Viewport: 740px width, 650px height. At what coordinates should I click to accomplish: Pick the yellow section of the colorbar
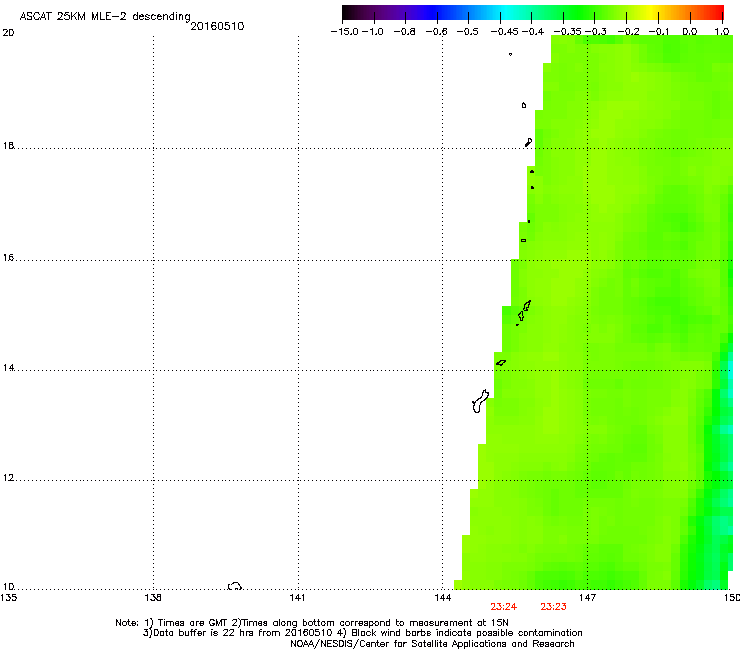[654, 12]
